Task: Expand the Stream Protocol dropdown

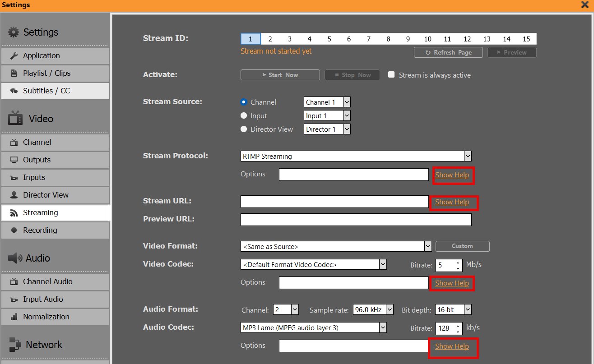Action: tap(468, 157)
